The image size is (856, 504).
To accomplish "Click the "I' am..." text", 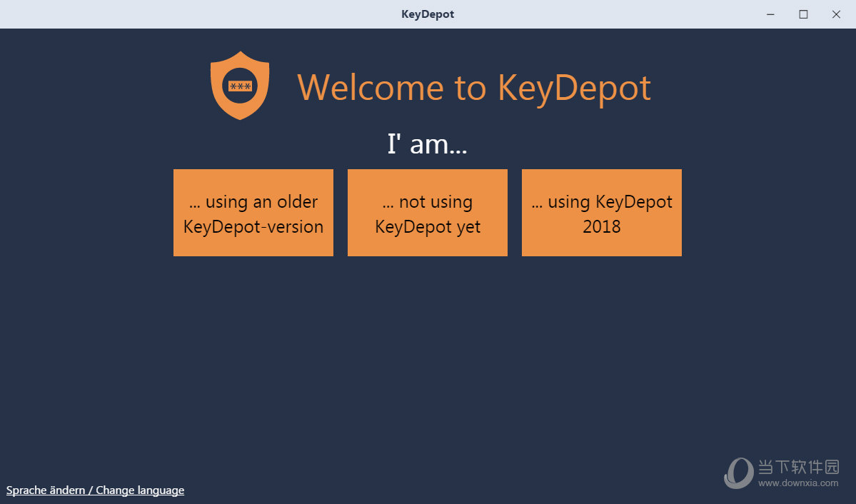I will pyautogui.click(x=428, y=144).
